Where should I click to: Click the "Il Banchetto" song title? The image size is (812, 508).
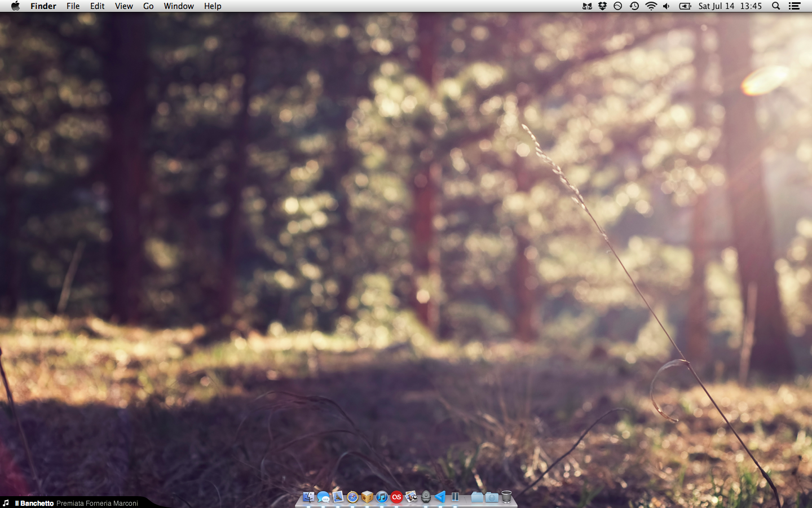34,503
